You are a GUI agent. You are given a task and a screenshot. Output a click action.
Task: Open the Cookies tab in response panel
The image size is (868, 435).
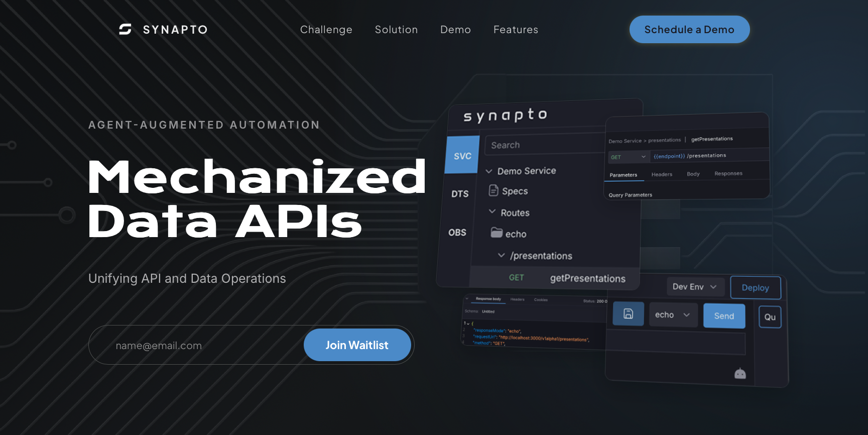541,300
